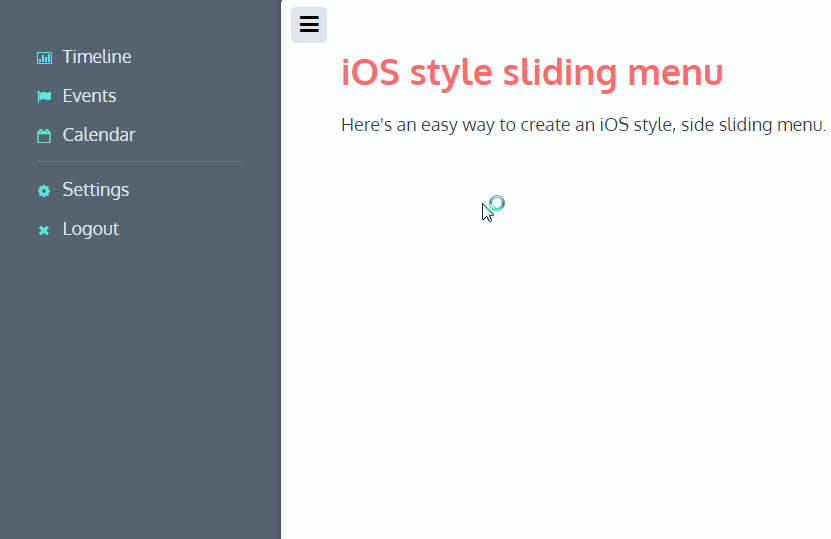The height and width of the screenshot is (539, 831).
Task: Click the 'iOS style sliding menu' heading
Action: tap(531, 73)
